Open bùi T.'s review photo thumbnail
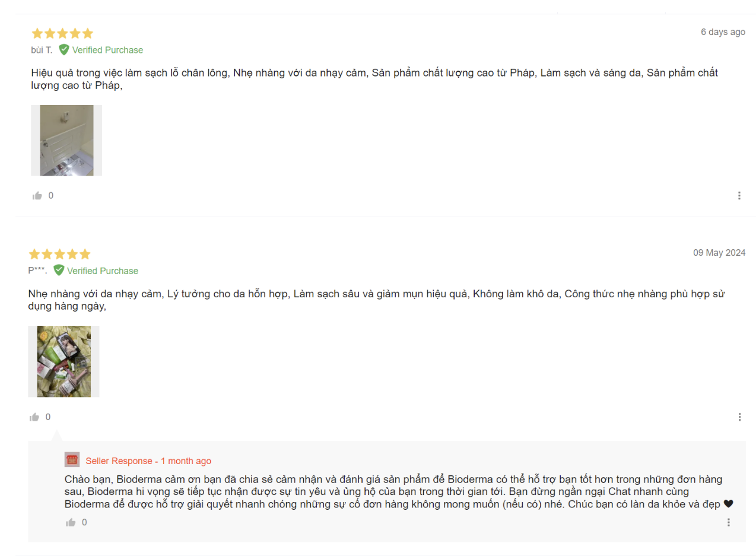Viewport: 756px width, 559px height. tap(66, 141)
